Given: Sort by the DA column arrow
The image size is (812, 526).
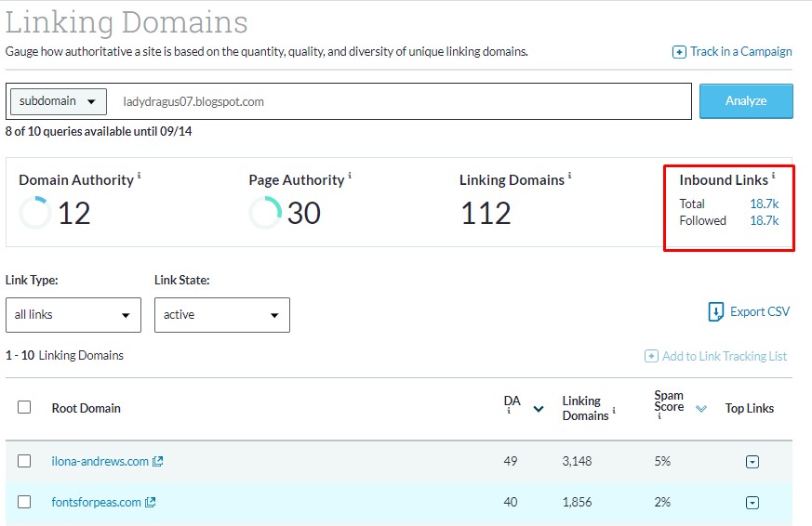Looking at the screenshot, I should (x=539, y=409).
